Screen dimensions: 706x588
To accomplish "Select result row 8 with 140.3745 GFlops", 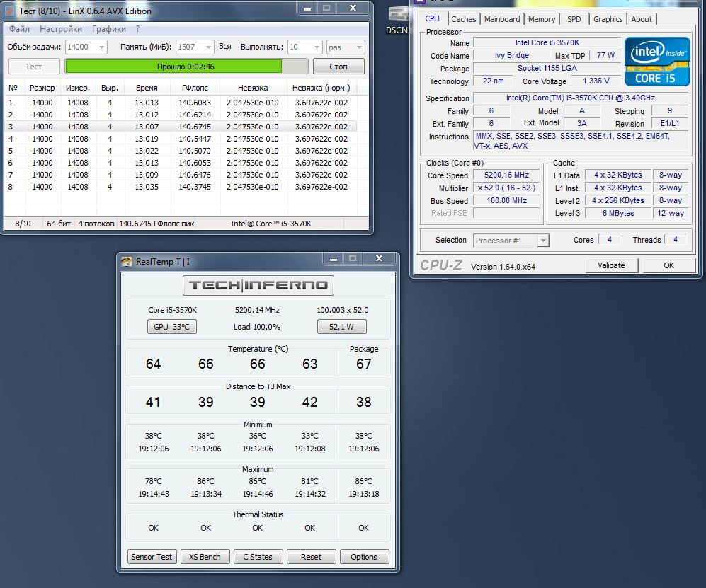I will tap(180, 187).
